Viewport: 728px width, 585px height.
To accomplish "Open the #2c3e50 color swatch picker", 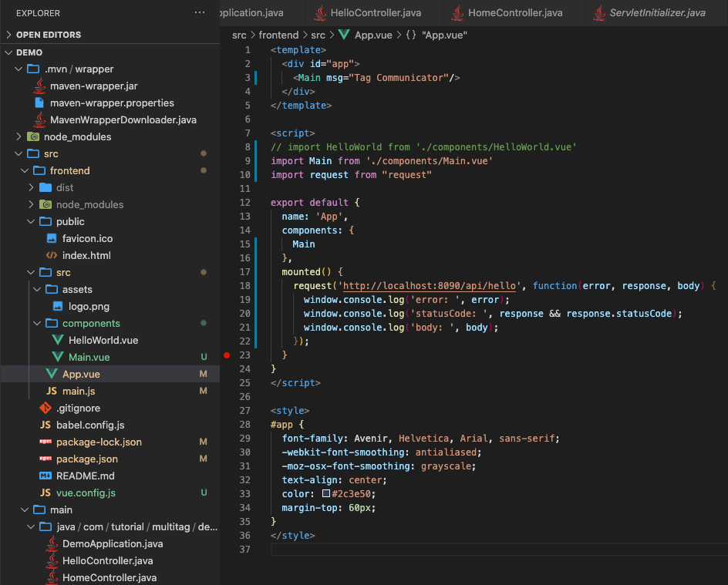I will [326, 493].
